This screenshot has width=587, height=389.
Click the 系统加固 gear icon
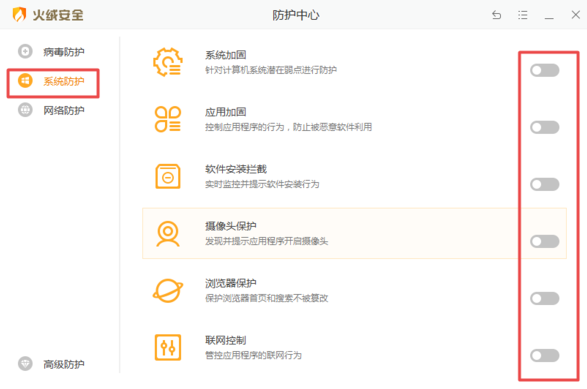168,62
